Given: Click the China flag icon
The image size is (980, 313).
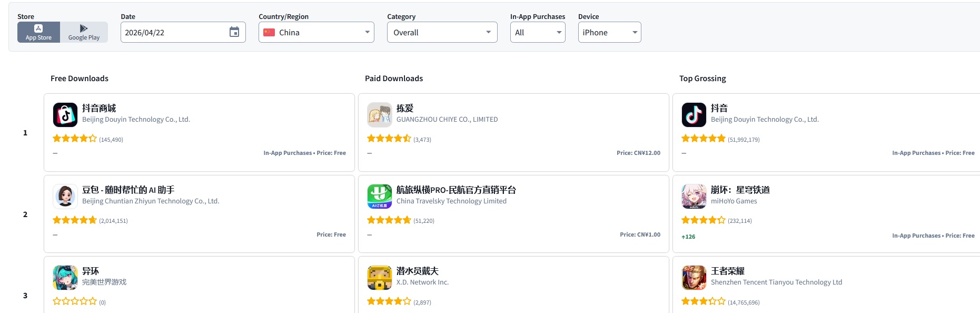Looking at the screenshot, I should pyautogui.click(x=269, y=32).
